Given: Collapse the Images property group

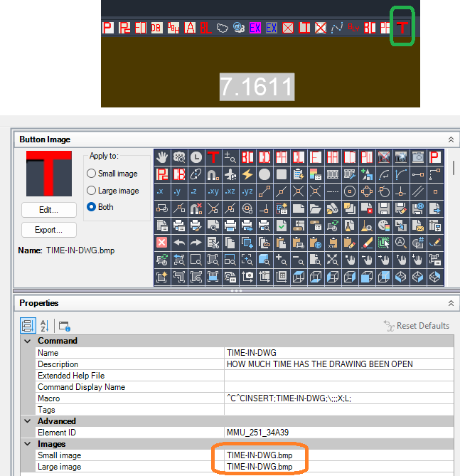Looking at the screenshot, I should click(x=28, y=444).
